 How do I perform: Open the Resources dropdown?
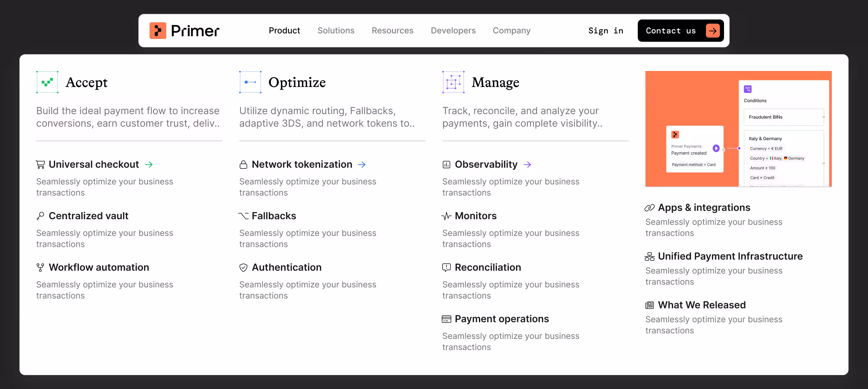pos(393,31)
